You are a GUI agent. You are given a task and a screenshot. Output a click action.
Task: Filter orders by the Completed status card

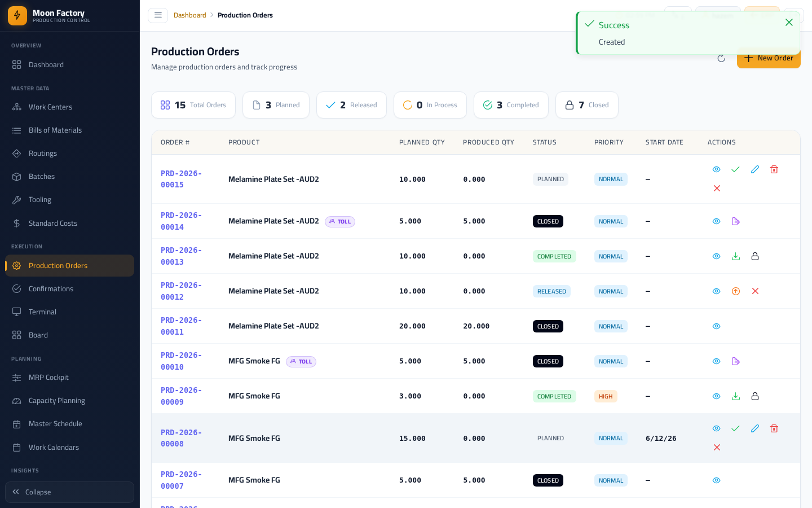click(511, 105)
